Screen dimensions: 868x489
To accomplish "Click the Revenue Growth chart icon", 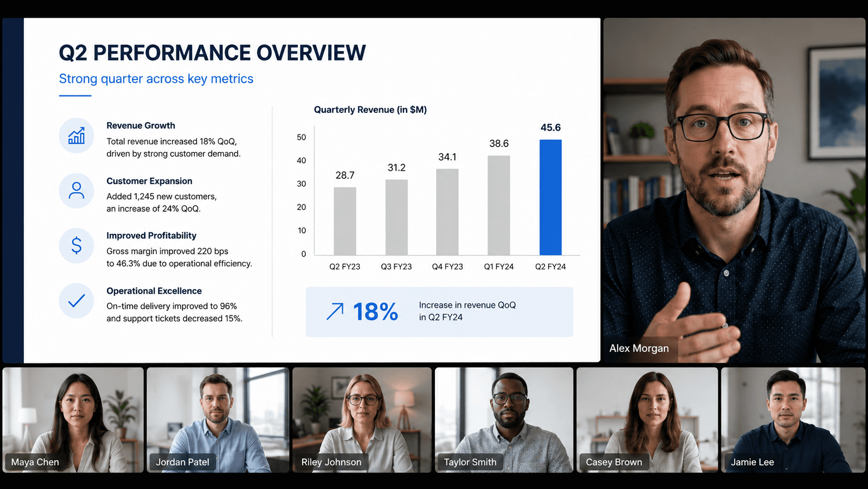I will tap(76, 136).
